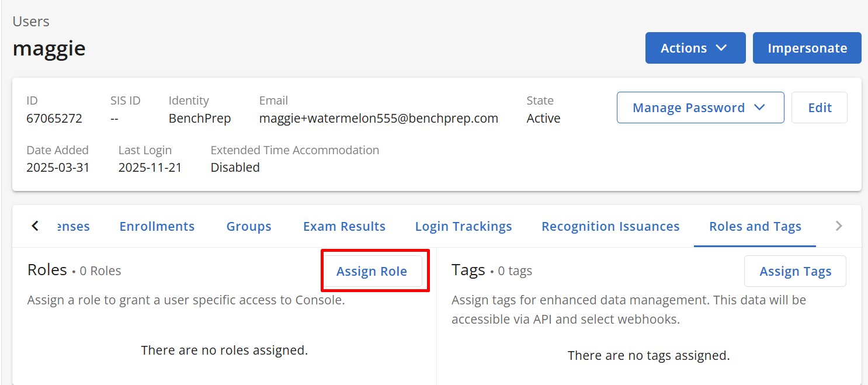The width and height of the screenshot is (868, 385).
Task: Expand the Manage Password dropdown
Action: 700,107
